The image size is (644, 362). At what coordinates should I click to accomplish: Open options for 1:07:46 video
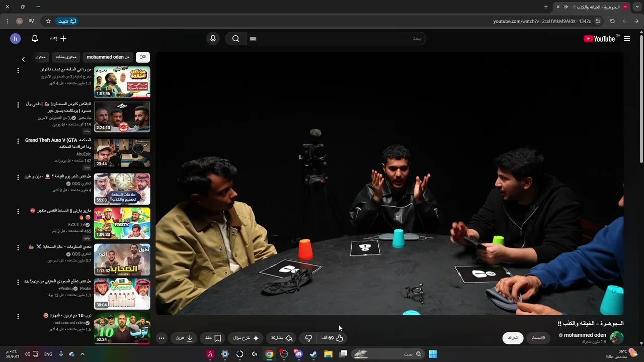pos(18,70)
